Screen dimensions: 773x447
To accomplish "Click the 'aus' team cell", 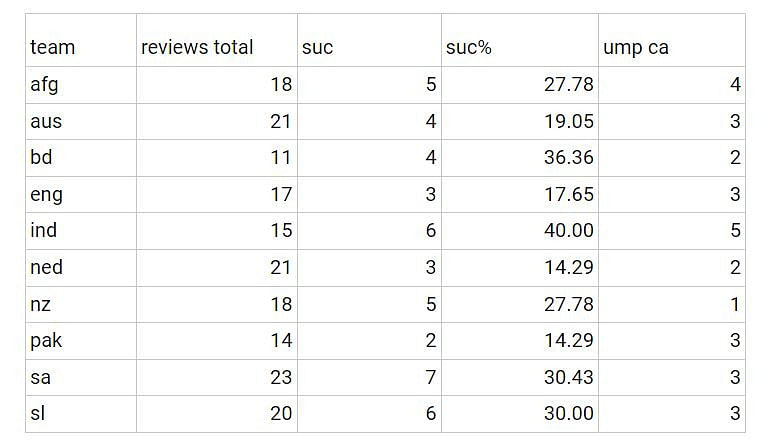I will [x=81, y=121].
